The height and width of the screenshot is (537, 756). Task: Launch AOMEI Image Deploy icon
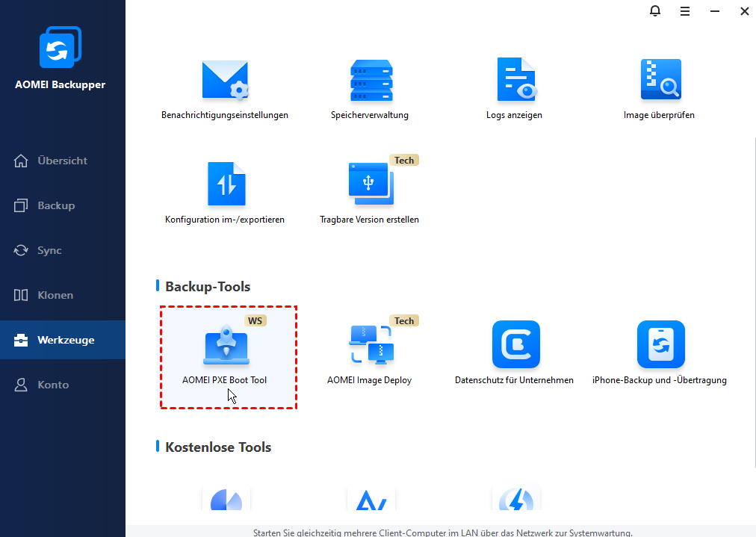point(372,344)
